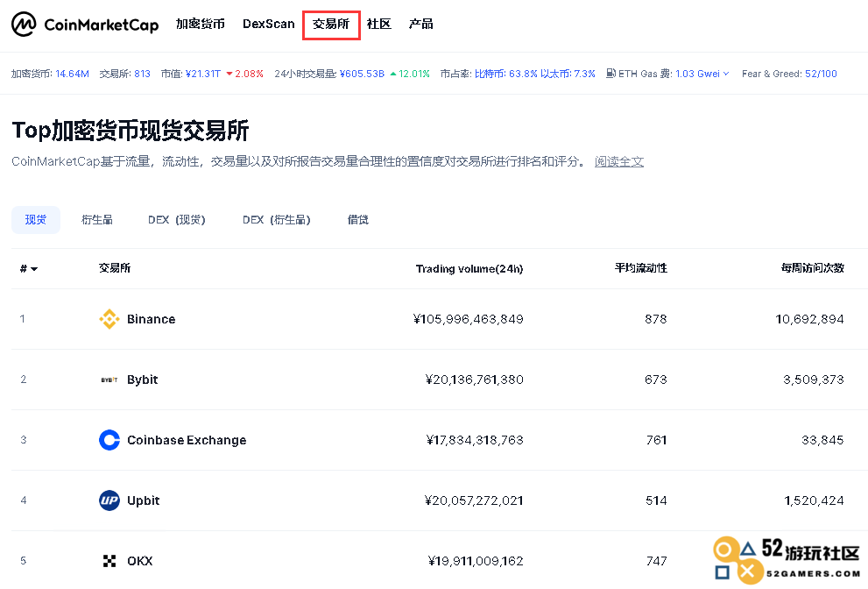Click Binance weekly visits 10,692,894
This screenshot has height=589, width=868.
(810, 319)
